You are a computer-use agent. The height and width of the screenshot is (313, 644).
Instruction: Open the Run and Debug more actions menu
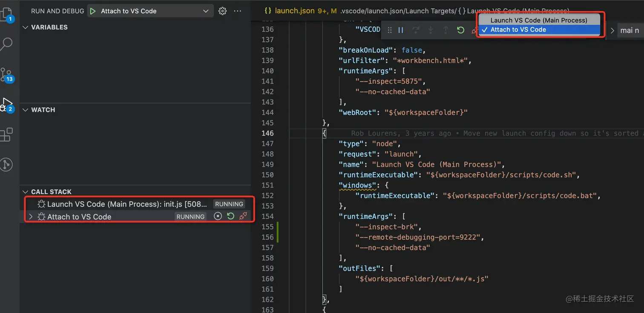(238, 11)
